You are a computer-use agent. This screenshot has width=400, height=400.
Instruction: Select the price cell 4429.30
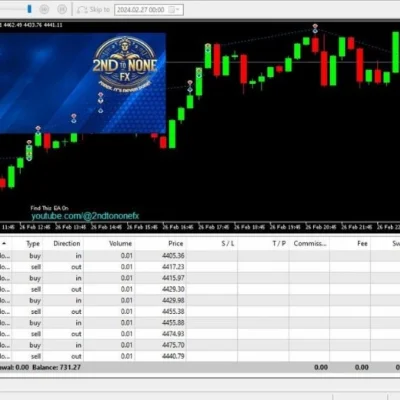(173, 289)
